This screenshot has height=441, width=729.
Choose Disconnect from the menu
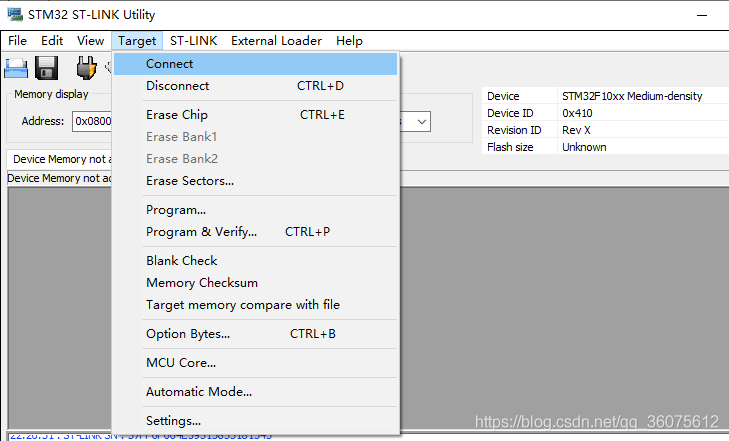(255, 86)
